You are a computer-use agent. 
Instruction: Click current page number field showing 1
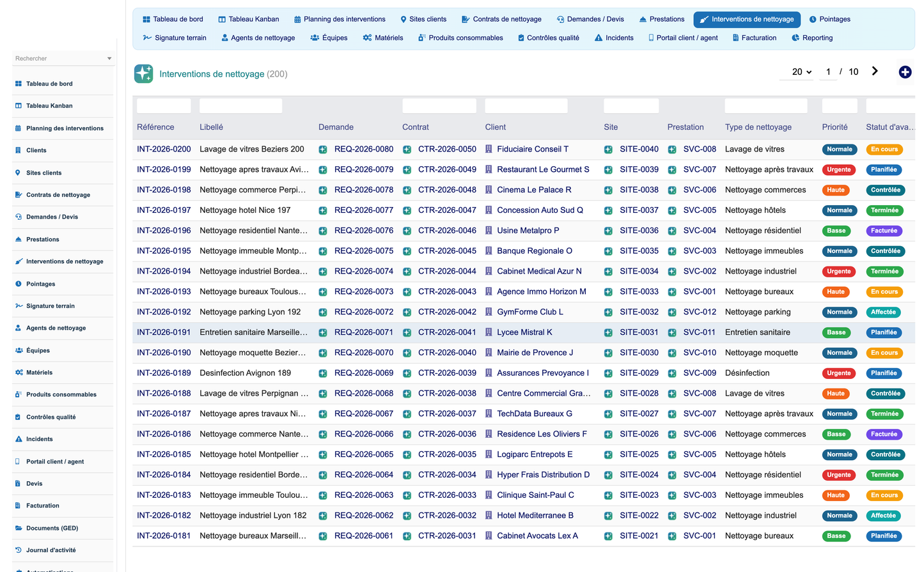(828, 72)
